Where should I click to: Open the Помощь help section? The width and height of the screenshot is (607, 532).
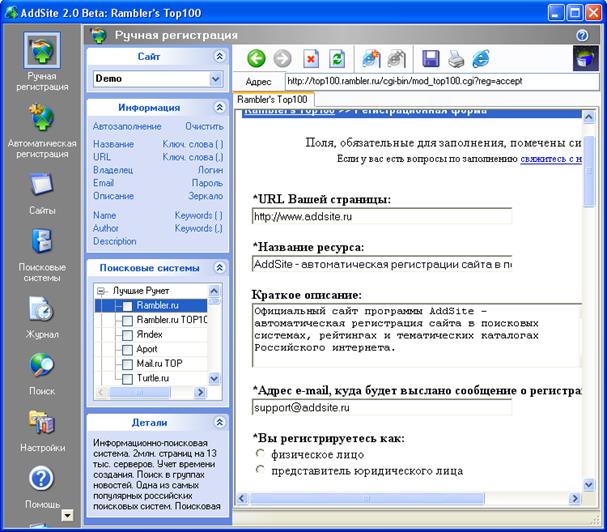(x=42, y=487)
